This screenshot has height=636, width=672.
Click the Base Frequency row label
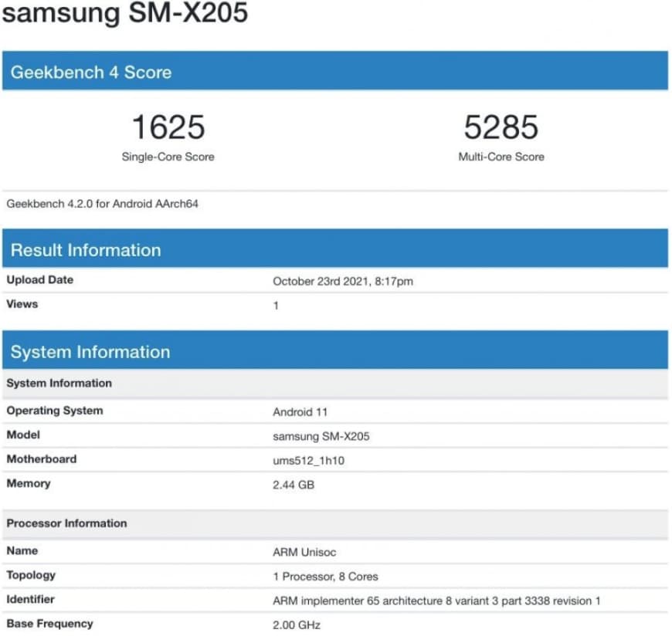[x=49, y=624]
